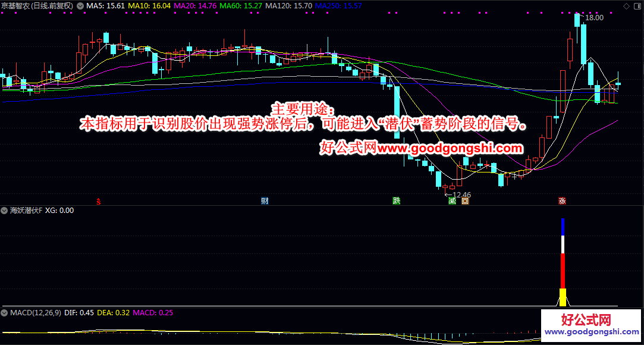Viewport: 644px width, 345px height.
Task: Click the blue segment of the signal bar
Action: tap(563, 227)
